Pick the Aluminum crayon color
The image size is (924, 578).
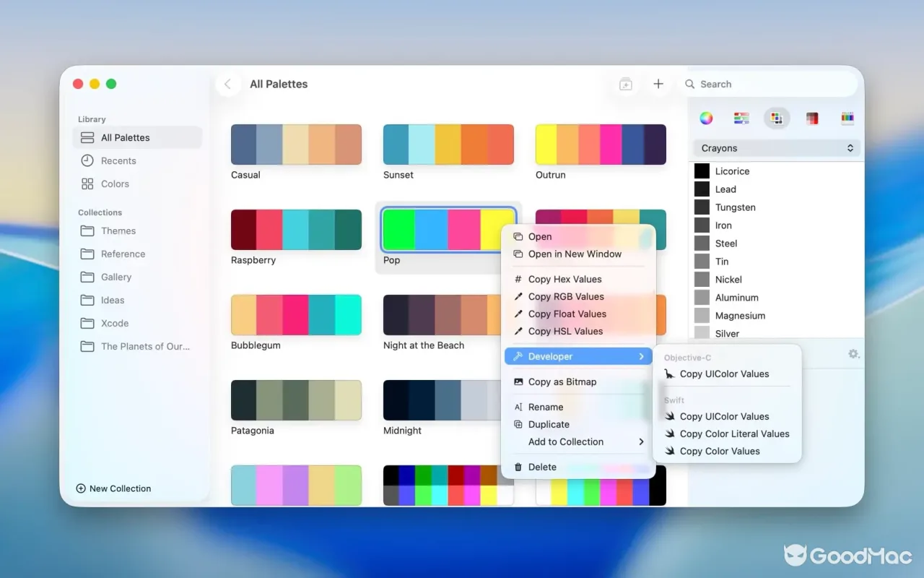click(x=777, y=298)
